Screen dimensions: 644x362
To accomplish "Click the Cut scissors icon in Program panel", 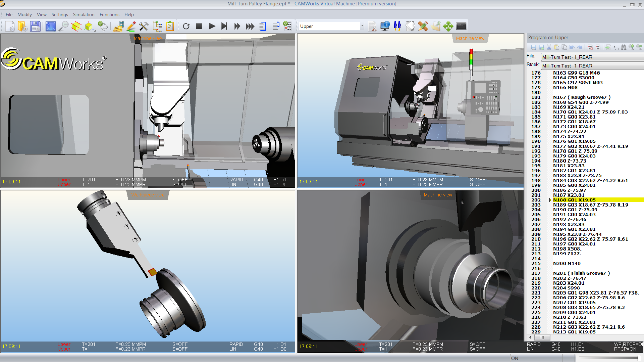I will 549,47.
